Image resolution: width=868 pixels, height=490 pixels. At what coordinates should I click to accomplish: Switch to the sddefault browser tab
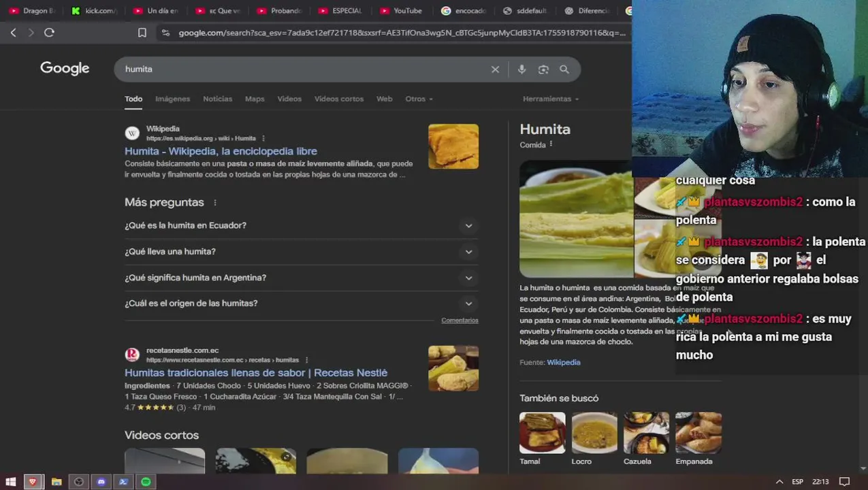tap(526, 11)
